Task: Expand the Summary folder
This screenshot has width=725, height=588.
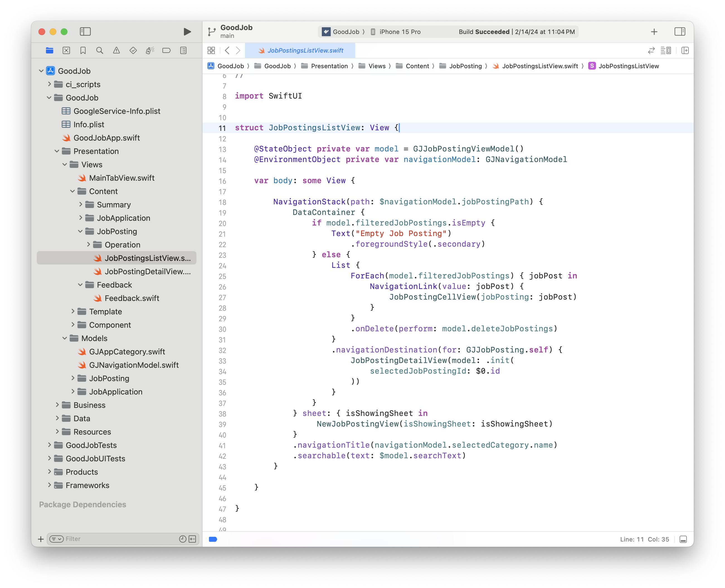Action: click(81, 204)
